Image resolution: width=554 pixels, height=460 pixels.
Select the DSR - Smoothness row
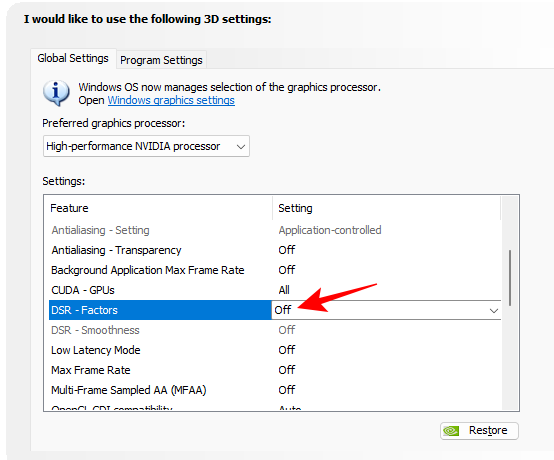[275, 330]
